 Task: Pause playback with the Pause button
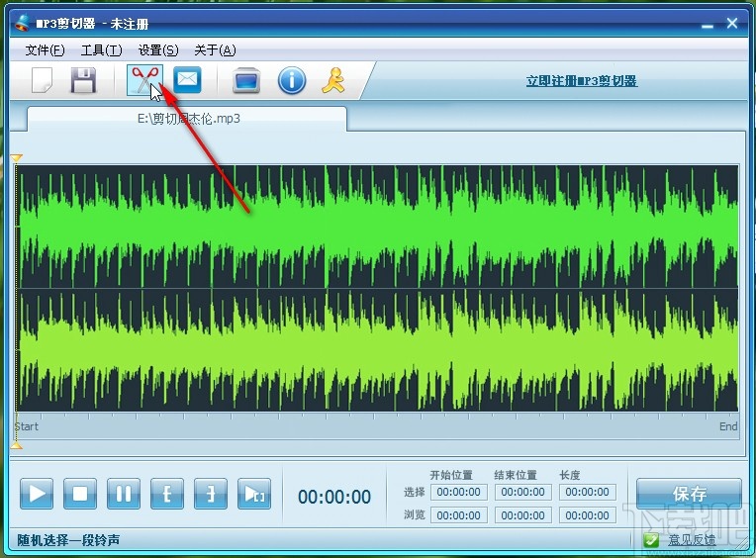point(124,494)
